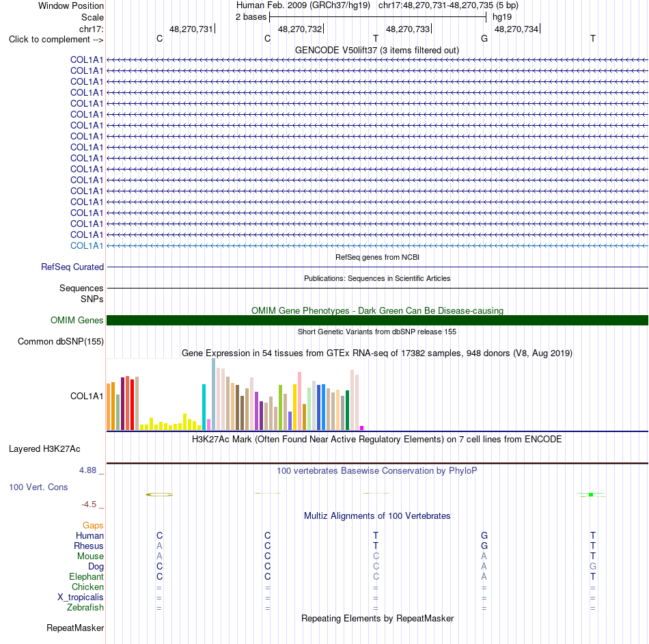Click the 'Human Feb. 2009 (GRCh37/hg19)' assembly text

[303, 5]
